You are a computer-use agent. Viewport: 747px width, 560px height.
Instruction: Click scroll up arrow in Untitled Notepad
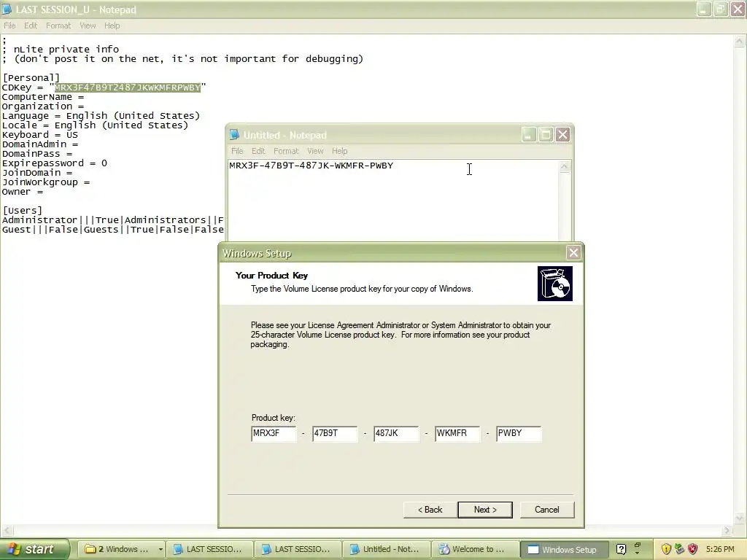(x=564, y=167)
